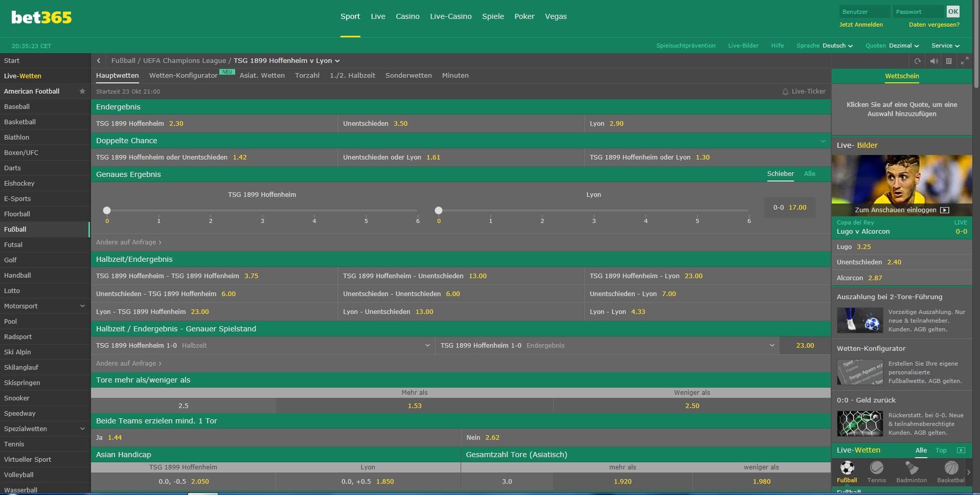The height and width of the screenshot is (495, 980).
Task: Click the video icon next to Top
Action: pyautogui.click(x=961, y=451)
